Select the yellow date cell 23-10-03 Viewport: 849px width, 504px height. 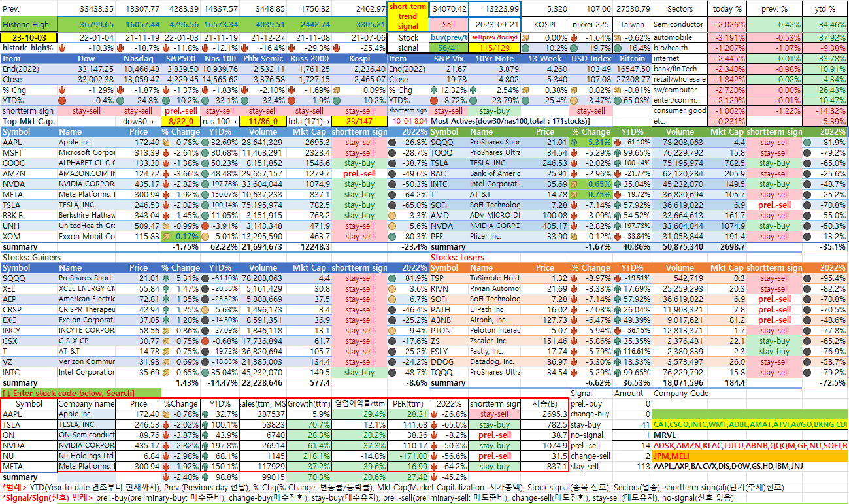click(x=29, y=37)
